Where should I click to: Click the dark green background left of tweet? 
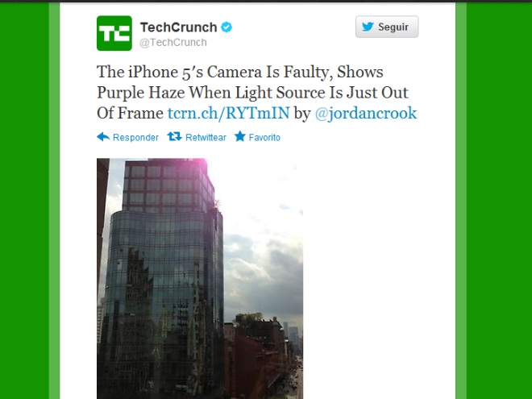pos(24,200)
